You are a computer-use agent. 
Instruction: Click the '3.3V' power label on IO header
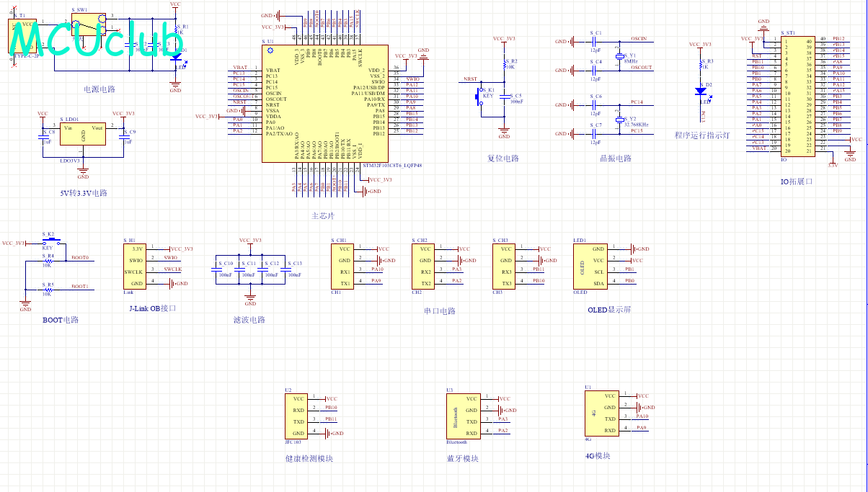pos(833,166)
